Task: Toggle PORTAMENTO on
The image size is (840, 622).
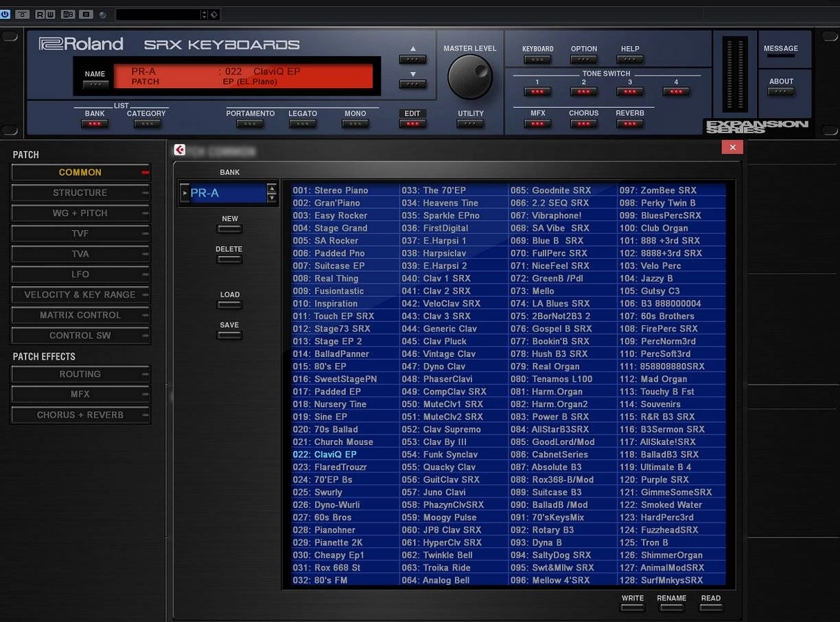Action: (x=250, y=124)
